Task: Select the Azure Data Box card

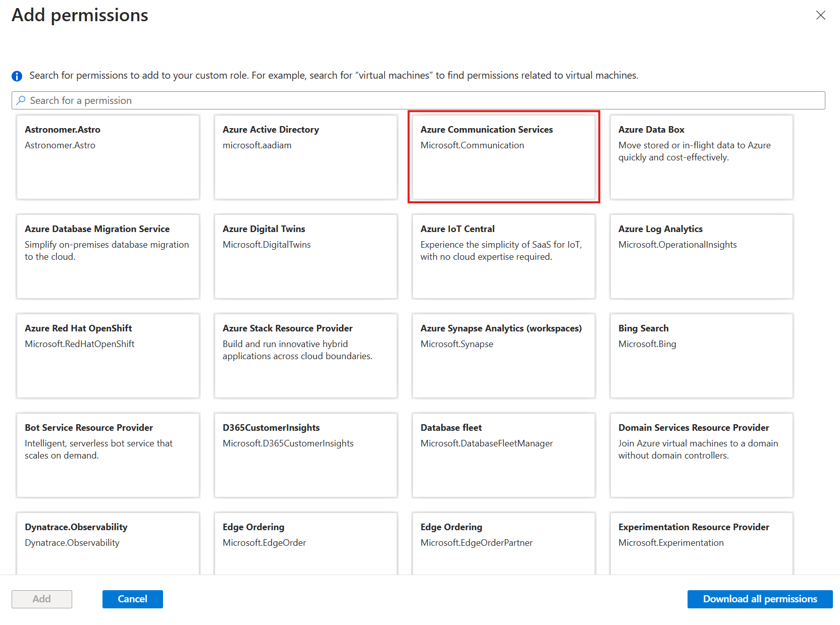Action: [x=701, y=157]
